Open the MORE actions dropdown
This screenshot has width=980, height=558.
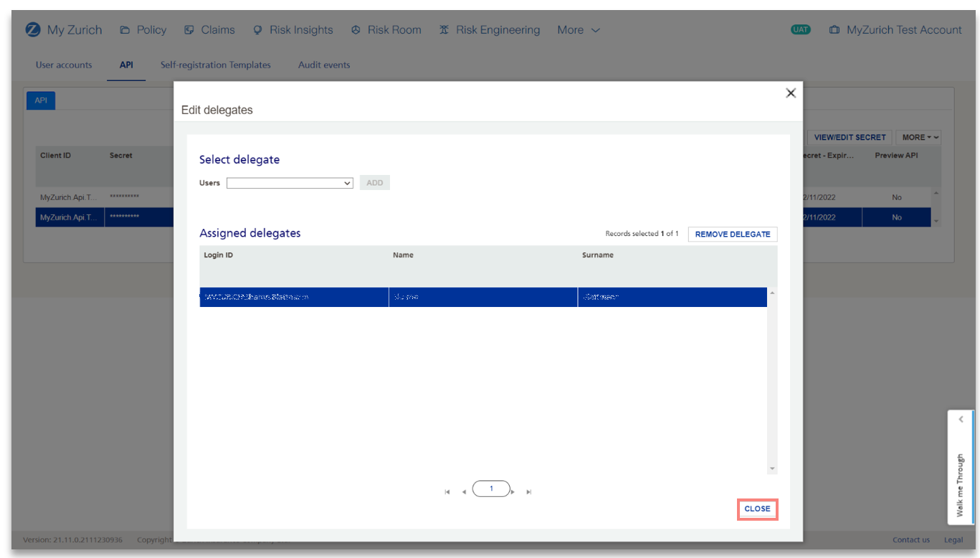click(x=918, y=137)
